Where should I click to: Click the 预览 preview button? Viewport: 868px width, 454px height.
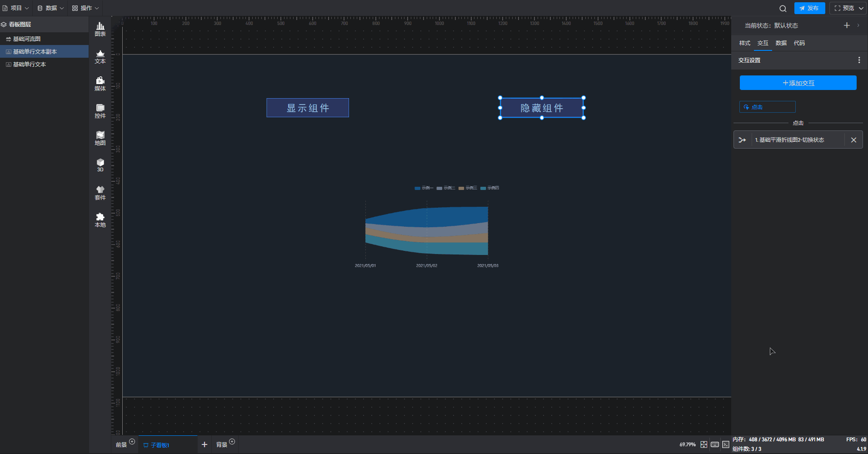coord(843,8)
